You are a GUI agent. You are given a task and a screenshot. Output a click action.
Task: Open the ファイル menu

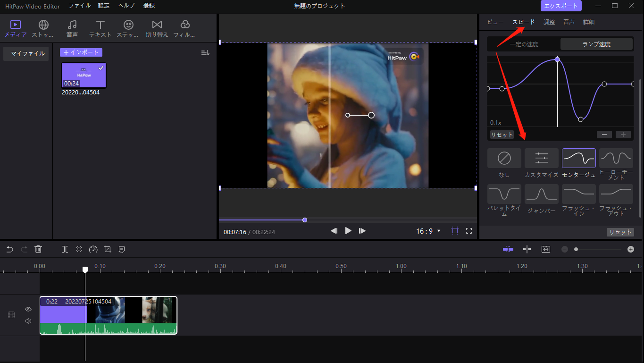click(79, 6)
